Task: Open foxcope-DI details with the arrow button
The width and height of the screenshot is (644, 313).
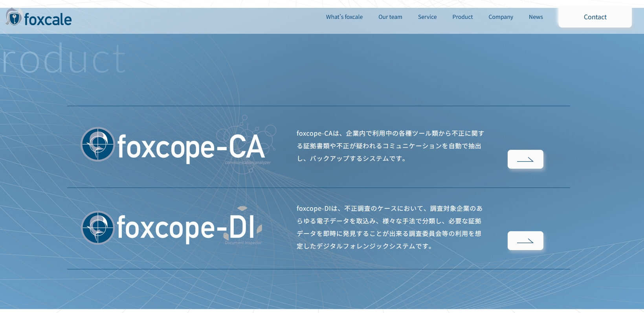Action: (525, 241)
